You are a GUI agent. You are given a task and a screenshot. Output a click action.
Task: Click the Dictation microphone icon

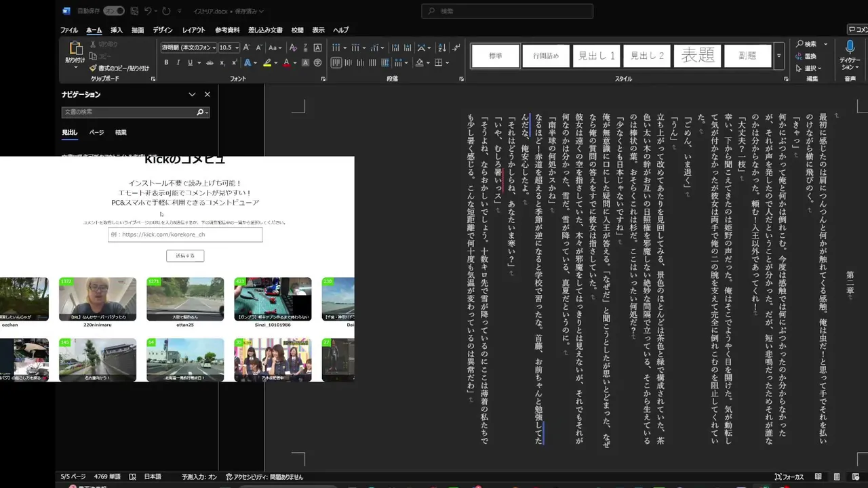pyautogui.click(x=850, y=47)
